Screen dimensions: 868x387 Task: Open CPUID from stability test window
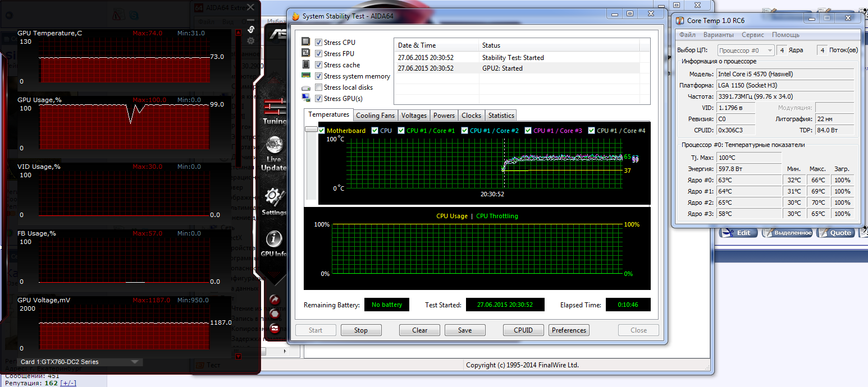523,330
